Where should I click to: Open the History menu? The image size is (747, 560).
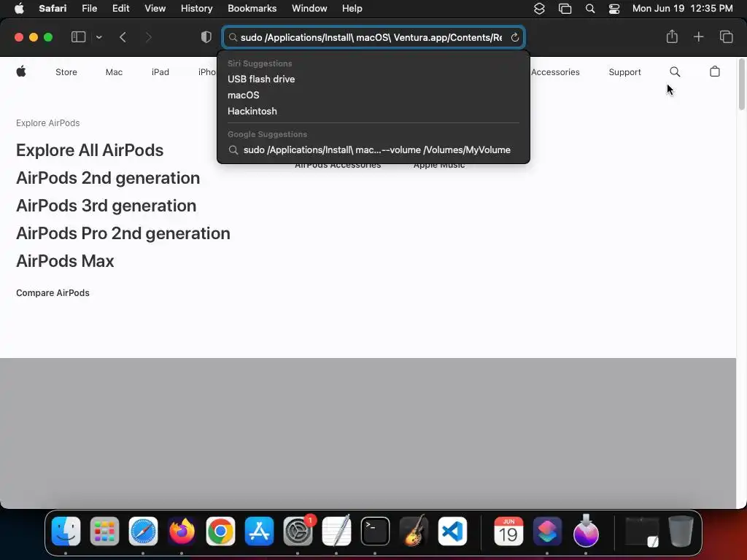[x=196, y=9]
